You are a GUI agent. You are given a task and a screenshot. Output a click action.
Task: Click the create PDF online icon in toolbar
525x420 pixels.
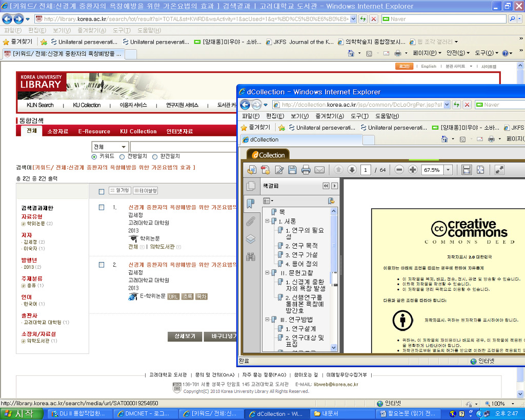[266, 170]
